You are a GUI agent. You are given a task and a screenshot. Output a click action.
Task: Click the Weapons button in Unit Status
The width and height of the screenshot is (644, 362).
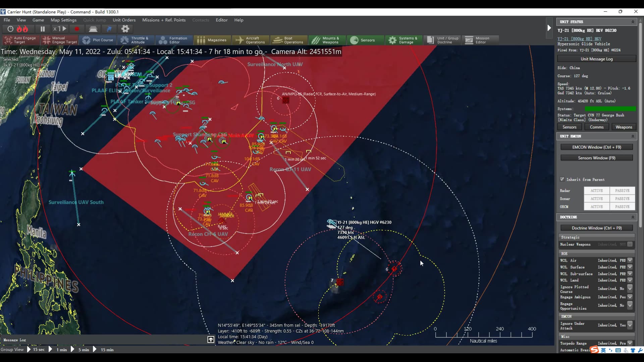coord(624,127)
